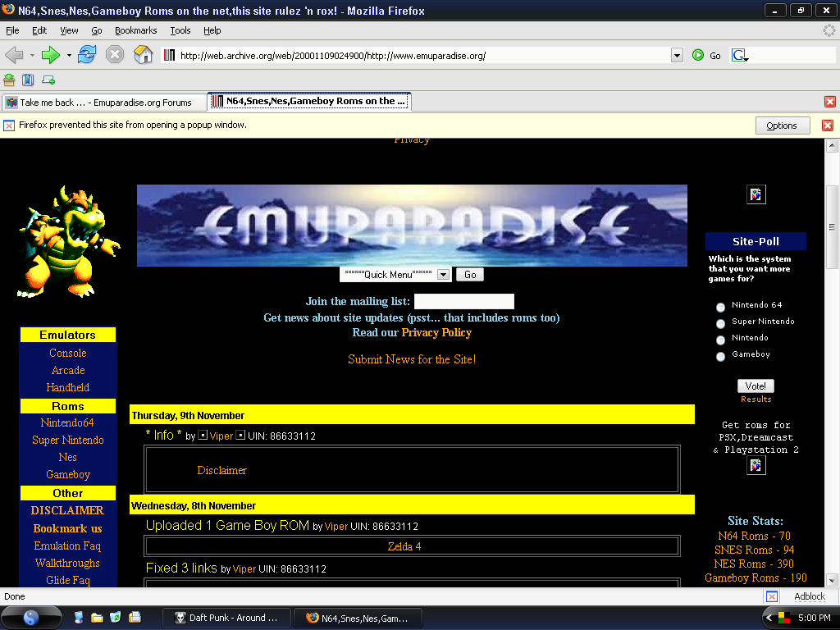Open the Bookmarks menu
This screenshot has height=630, width=840.
pos(136,30)
